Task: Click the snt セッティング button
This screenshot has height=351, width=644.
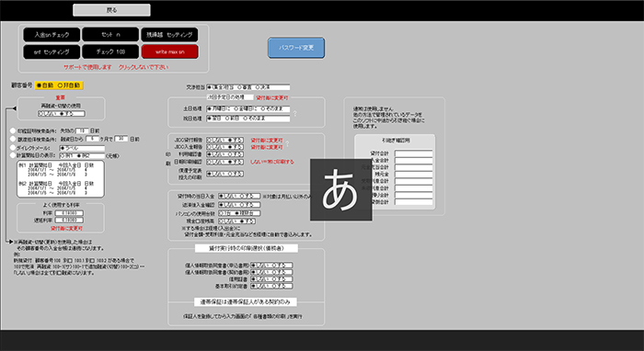Action: click(52, 51)
